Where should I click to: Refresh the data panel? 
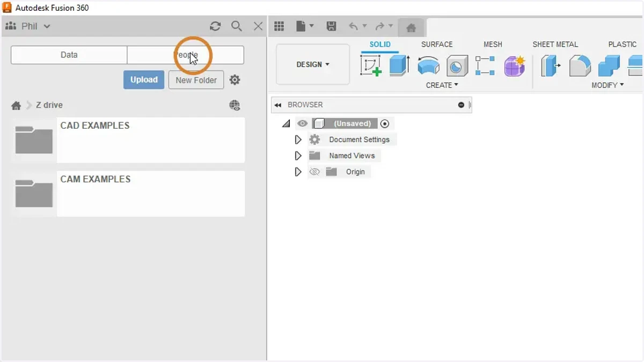click(x=215, y=26)
